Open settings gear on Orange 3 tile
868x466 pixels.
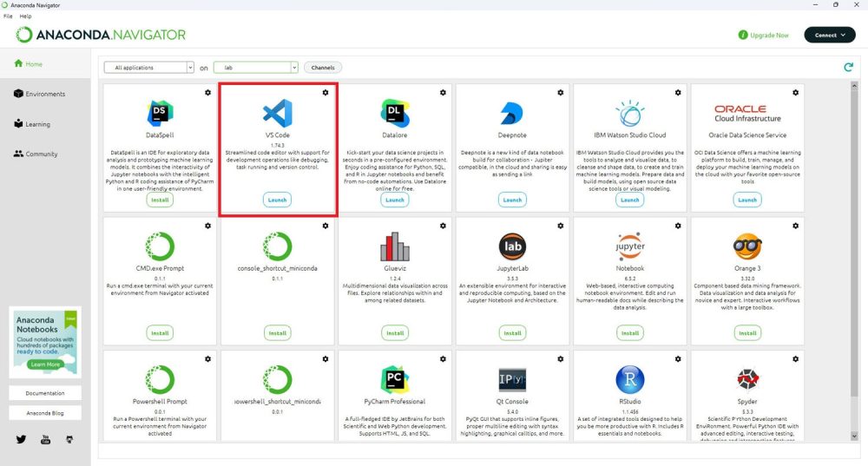(x=796, y=226)
